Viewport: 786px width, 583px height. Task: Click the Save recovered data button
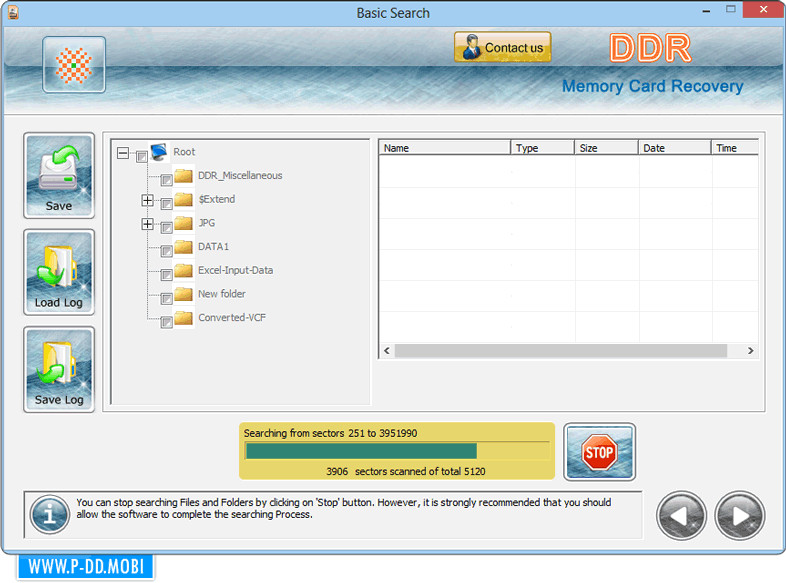click(59, 175)
